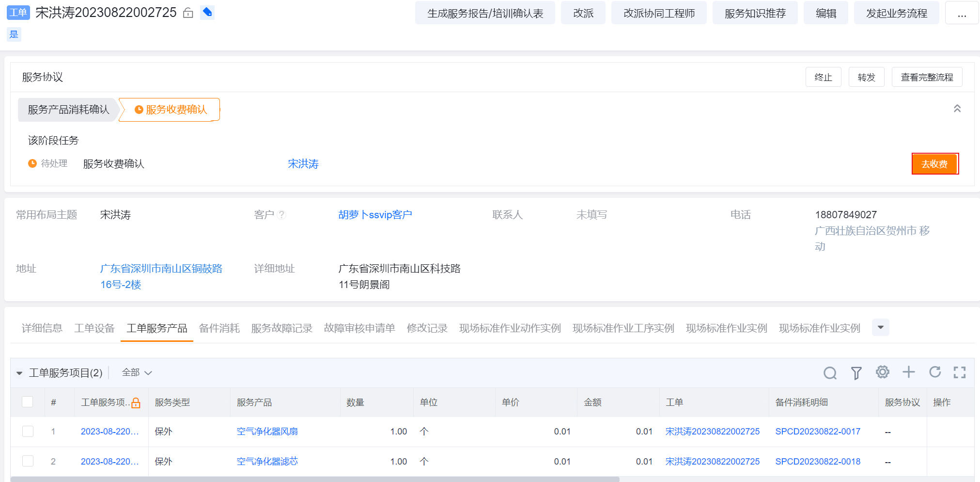Switch to the 工单设备 tab
The width and height of the screenshot is (980, 482).
(x=94, y=328)
